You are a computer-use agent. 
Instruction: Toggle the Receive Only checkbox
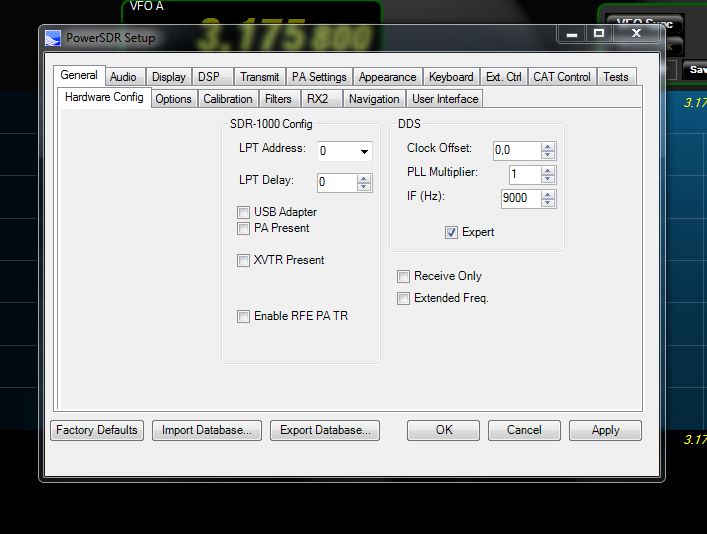coord(403,276)
